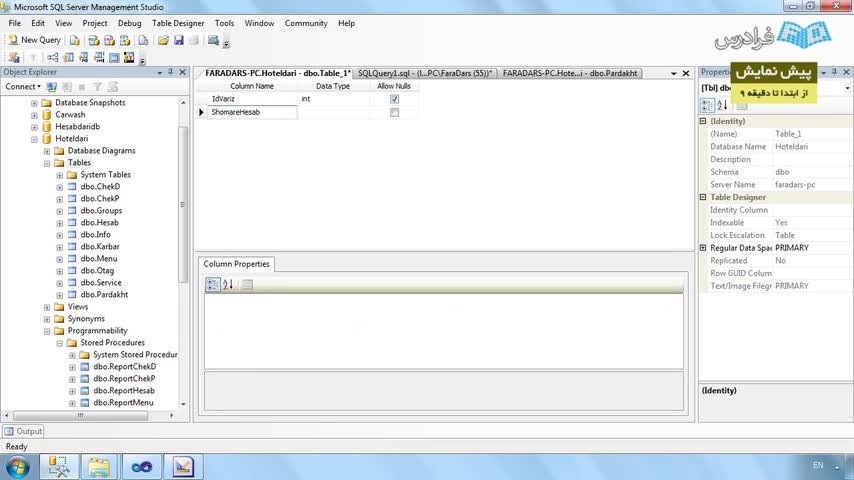
Task: Open the Table Designer menu
Action: pyautogui.click(x=178, y=23)
